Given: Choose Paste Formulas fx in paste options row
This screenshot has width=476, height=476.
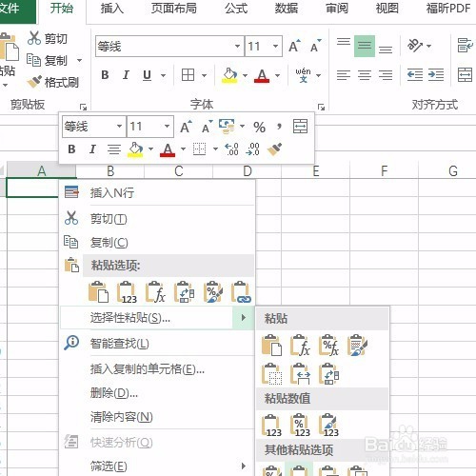Looking at the screenshot, I should point(155,292).
